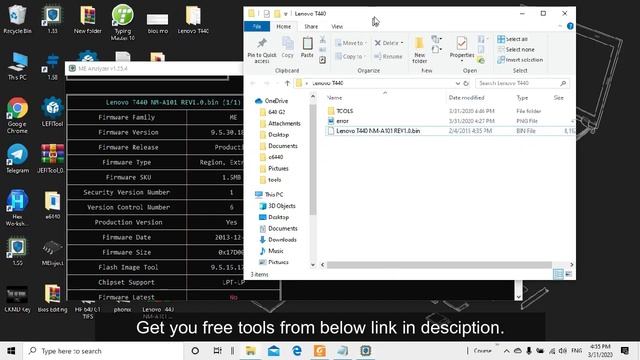Sort by Name column header
This screenshot has height=360, width=640.
334,98
